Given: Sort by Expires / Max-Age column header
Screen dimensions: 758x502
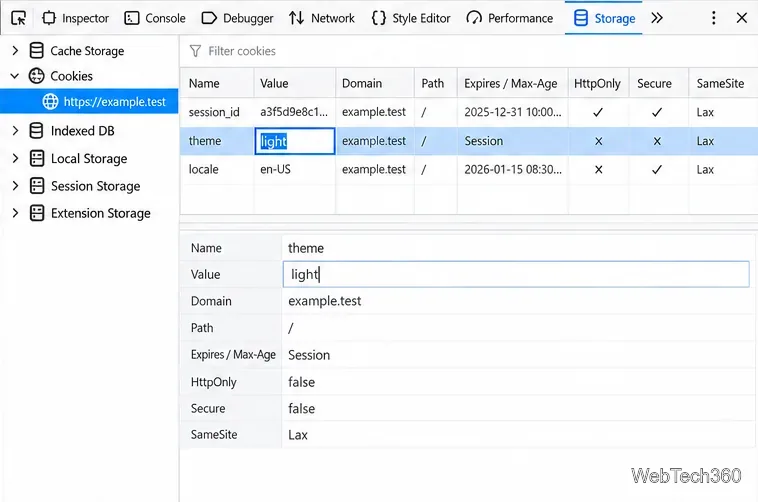Looking at the screenshot, I should click(x=512, y=83).
